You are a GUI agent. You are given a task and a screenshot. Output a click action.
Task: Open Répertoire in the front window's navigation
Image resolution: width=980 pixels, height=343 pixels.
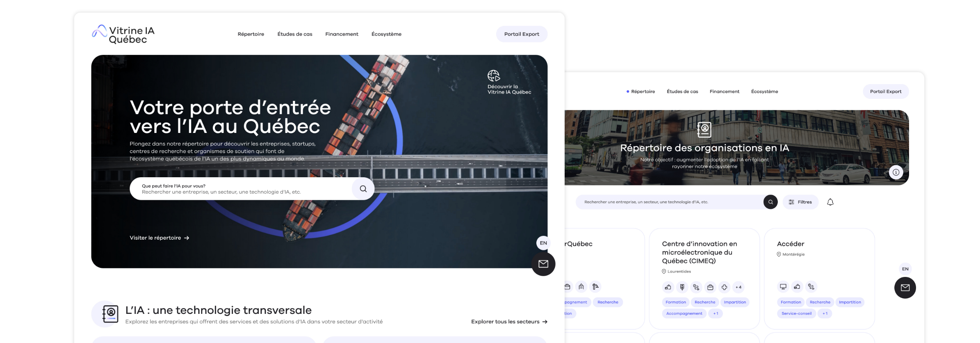click(251, 34)
